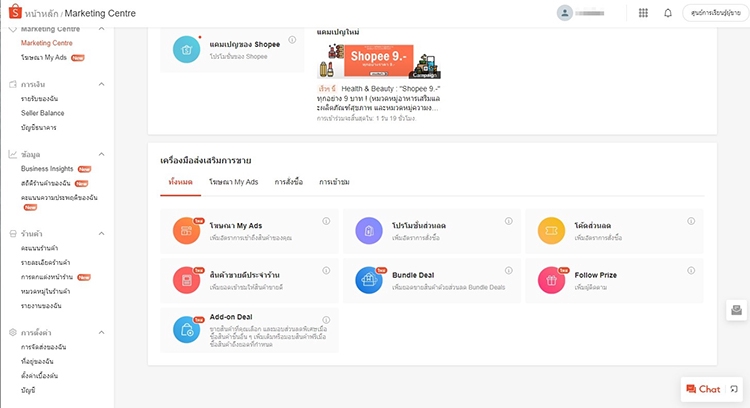
Task: Click the Follow Prize pink gift icon
Action: 551,280
